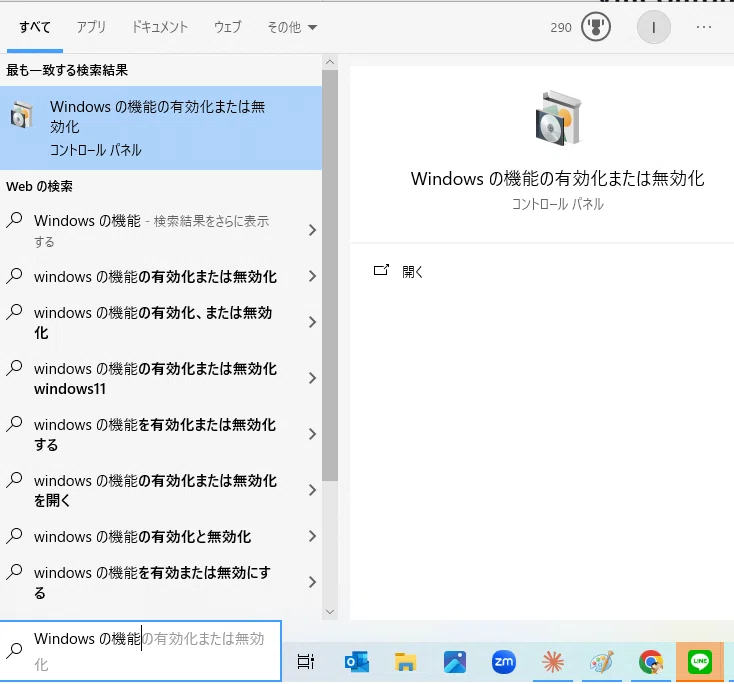The height and width of the screenshot is (684, 734).
Task: Open Google Chrome from the taskbar
Action: click(x=651, y=662)
